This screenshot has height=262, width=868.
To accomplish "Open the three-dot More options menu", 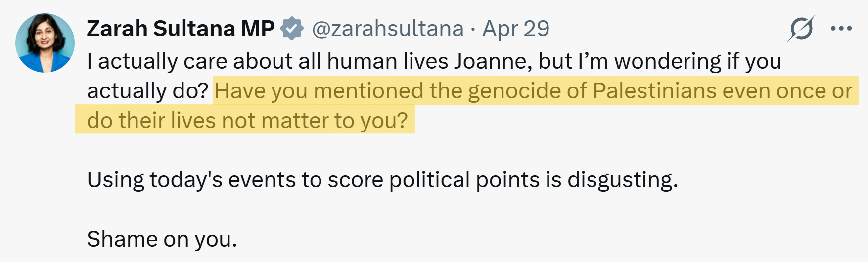I will point(841,29).
